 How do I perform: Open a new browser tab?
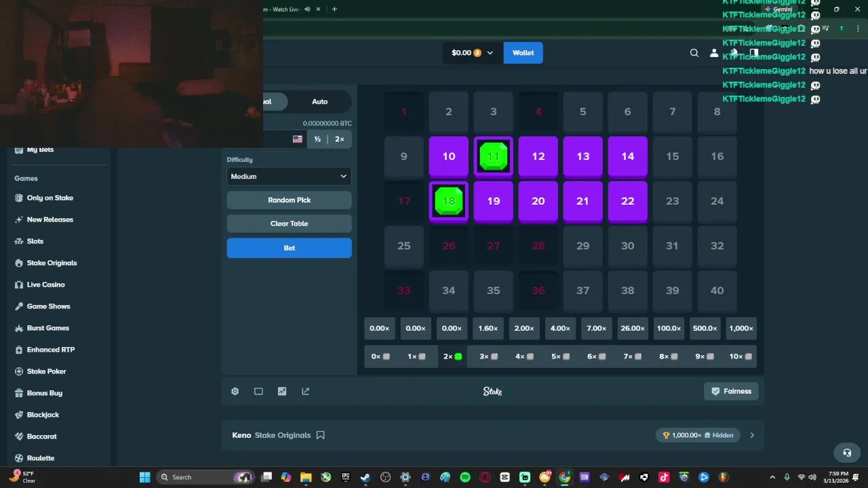tap(334, 9)
